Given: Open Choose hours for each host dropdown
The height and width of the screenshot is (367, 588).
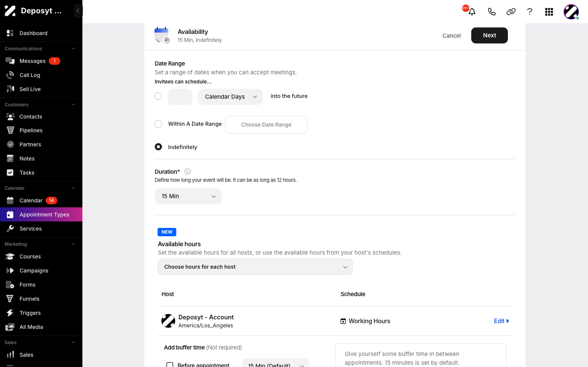Looking at the screenshot, I should click(x=255, y=267).
